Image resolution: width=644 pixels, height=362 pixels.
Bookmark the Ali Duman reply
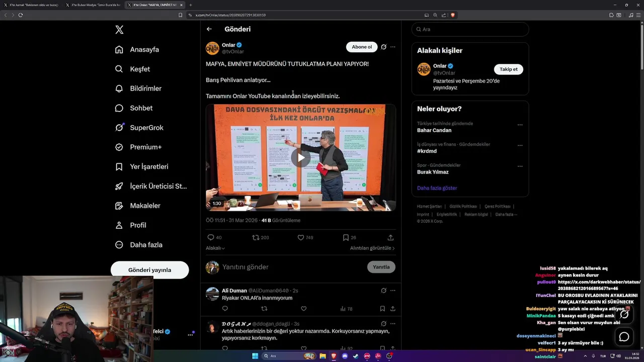[382, 309]
